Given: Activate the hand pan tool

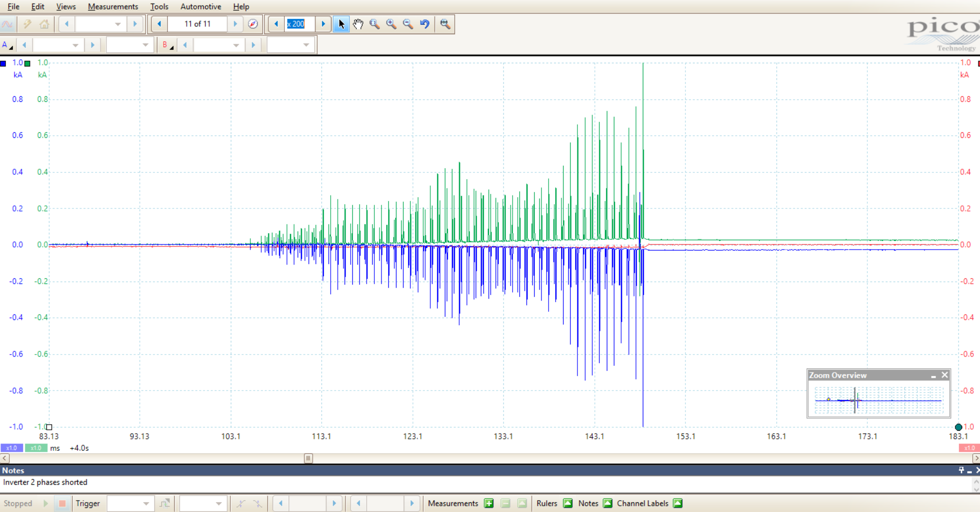Looking at the screenshot, I should click(x=358, y=24).
